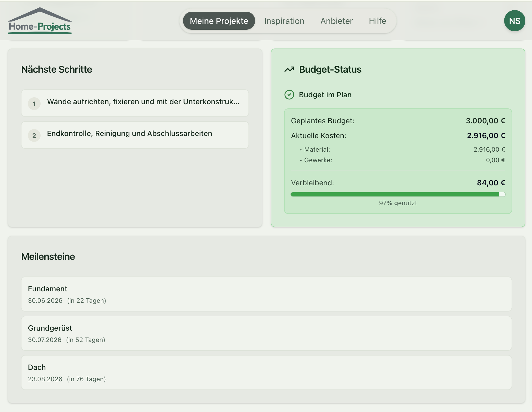
Task: Click the budget usage progress bar
Action: pyautogui.click(x=398, y=194)
